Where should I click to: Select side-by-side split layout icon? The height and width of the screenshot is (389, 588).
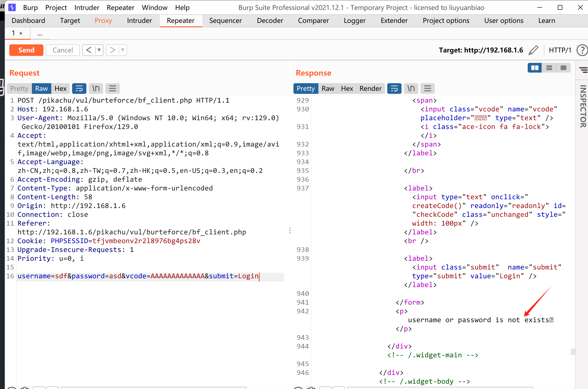[x=535, y=68]
